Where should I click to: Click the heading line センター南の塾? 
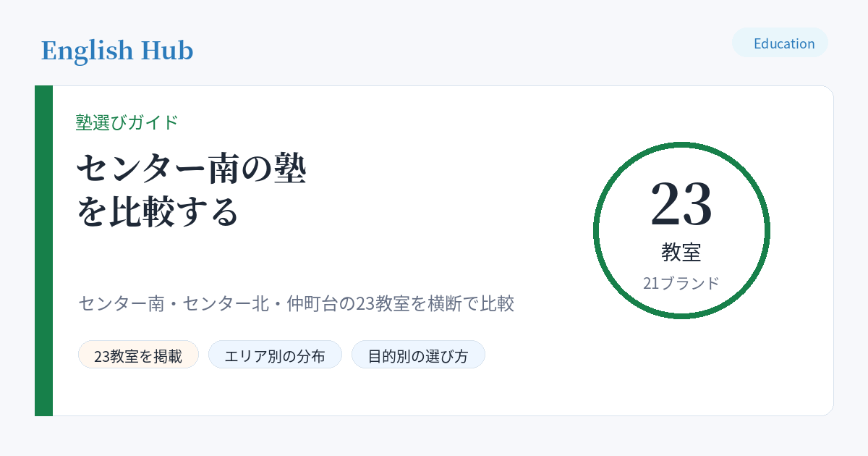(x=192, y=168)
